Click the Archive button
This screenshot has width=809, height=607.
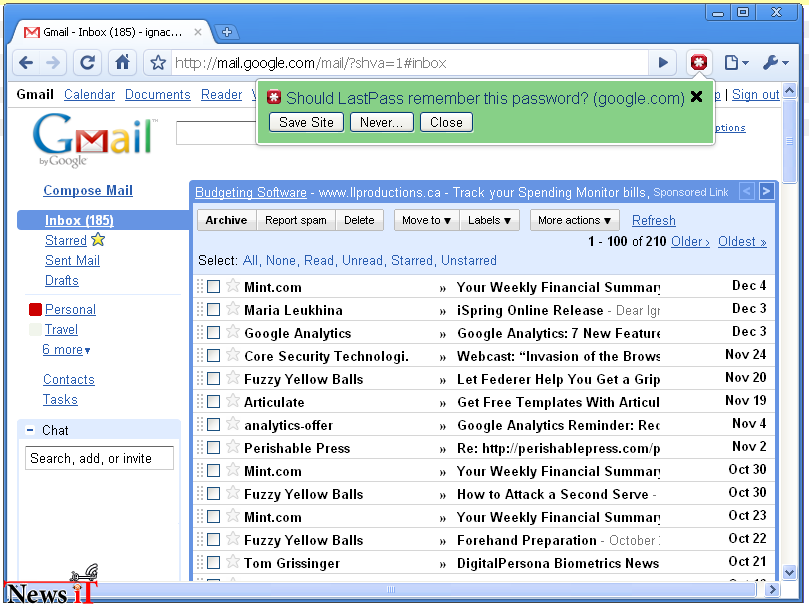click(x=226, y=220)
